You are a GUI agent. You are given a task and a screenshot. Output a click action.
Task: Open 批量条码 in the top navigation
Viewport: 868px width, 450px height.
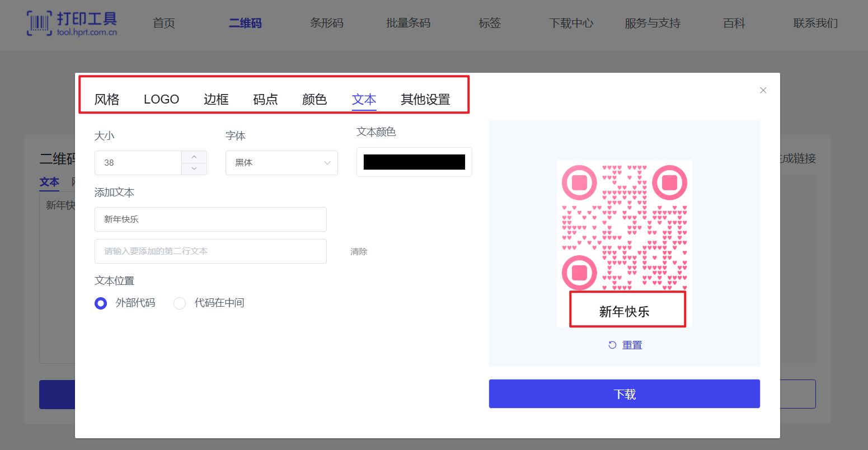point(409,23)
